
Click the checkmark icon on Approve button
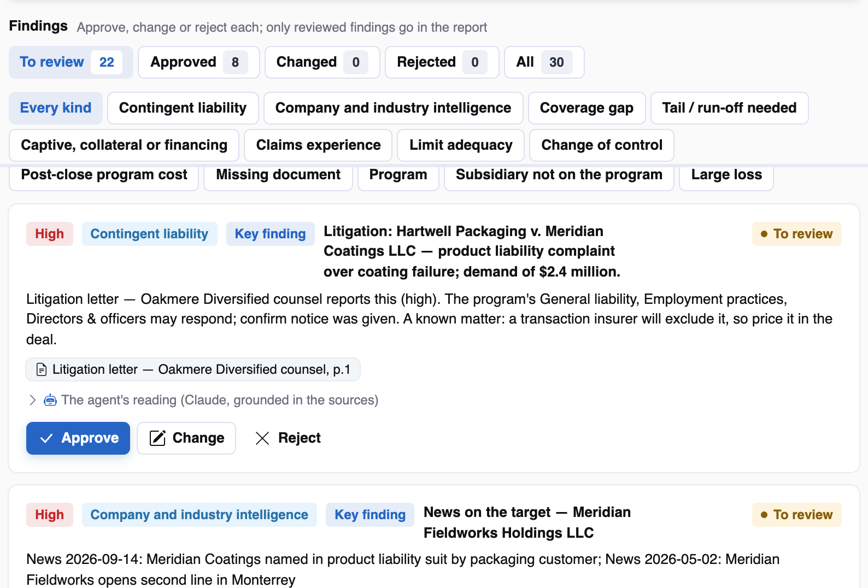coord(46,438)
